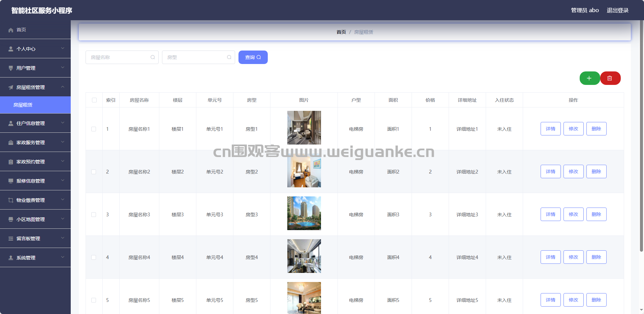Click the person icon next to 个人中心
This screenshot has width=644, height=314.
[11, 49]
